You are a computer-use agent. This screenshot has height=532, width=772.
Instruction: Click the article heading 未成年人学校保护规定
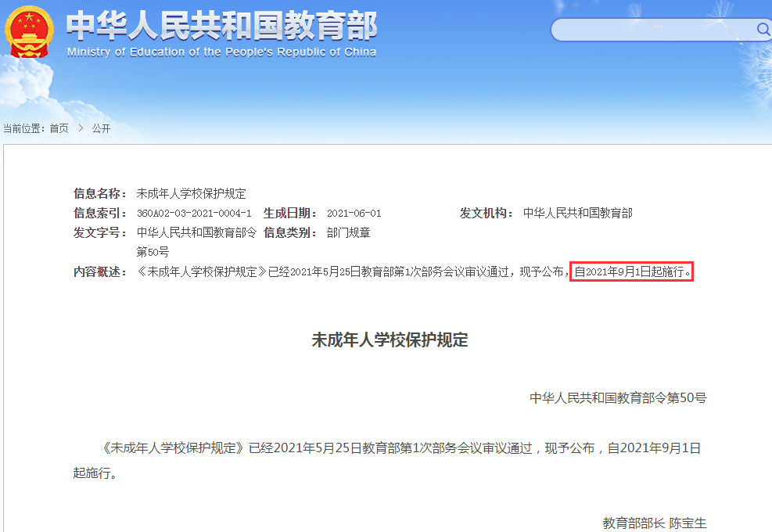(390, 340)
